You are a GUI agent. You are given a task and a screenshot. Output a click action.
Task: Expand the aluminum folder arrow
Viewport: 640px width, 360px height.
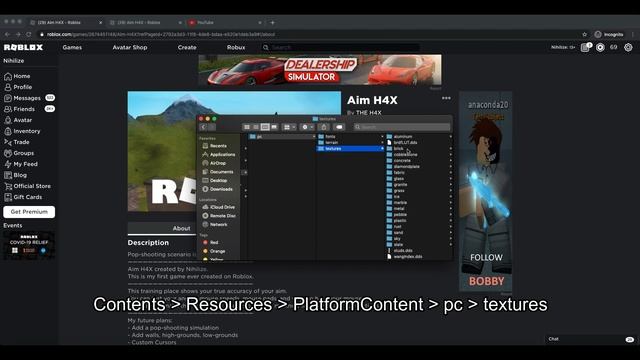(451, 137)
